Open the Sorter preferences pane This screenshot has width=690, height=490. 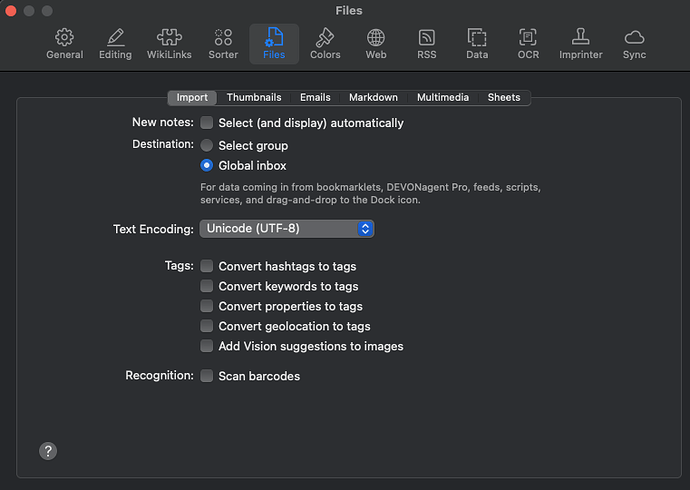[223, 44]
